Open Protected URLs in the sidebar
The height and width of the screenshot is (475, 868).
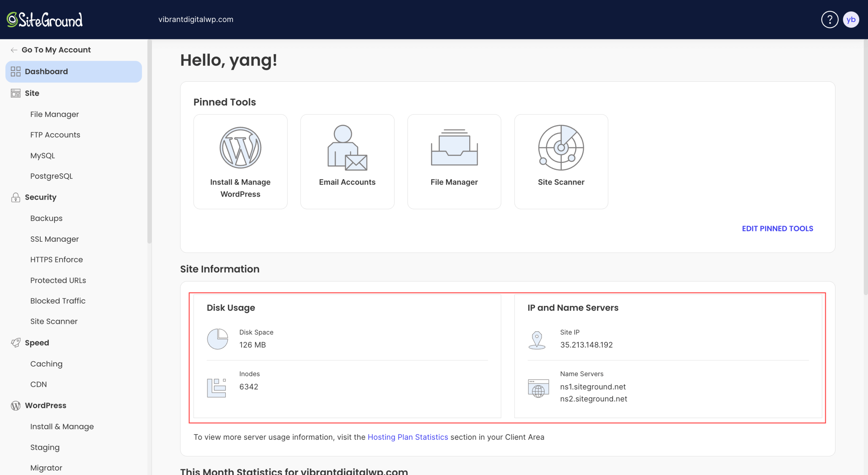[58, 280]
